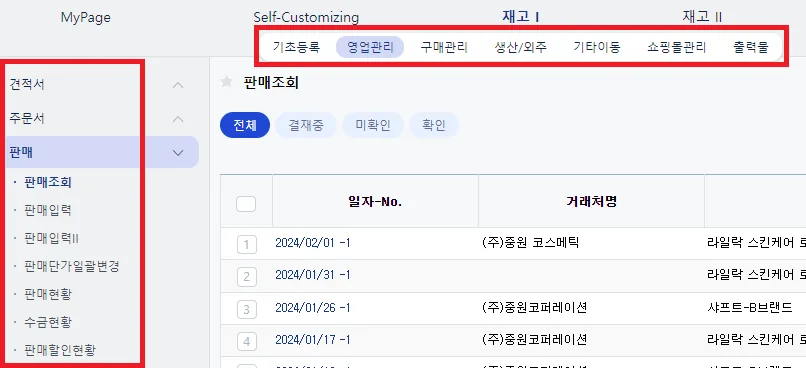Viewport: 806px width, 368px height.
Task: Open 판매입력 in the sidebar
Action: tap(48, 210)
